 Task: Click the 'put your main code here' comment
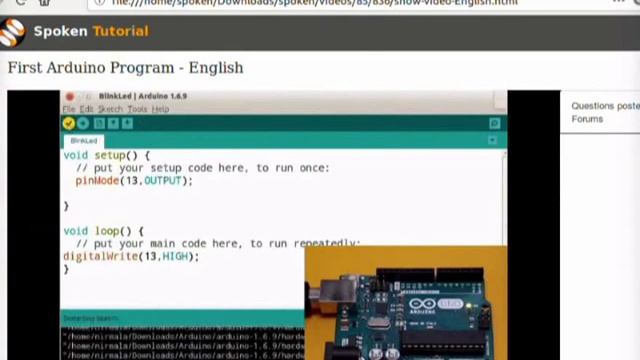point(218,244)
